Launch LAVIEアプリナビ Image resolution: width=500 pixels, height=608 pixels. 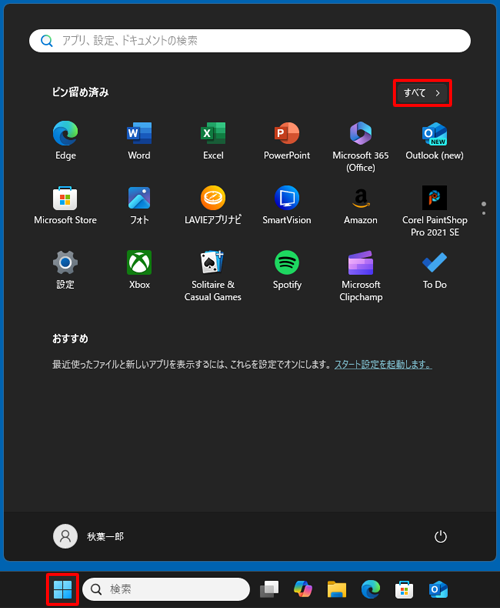point(213,206)
